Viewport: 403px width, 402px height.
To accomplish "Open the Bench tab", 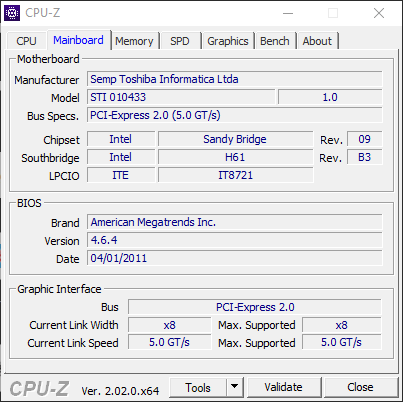I will click(x=275, y=41).
